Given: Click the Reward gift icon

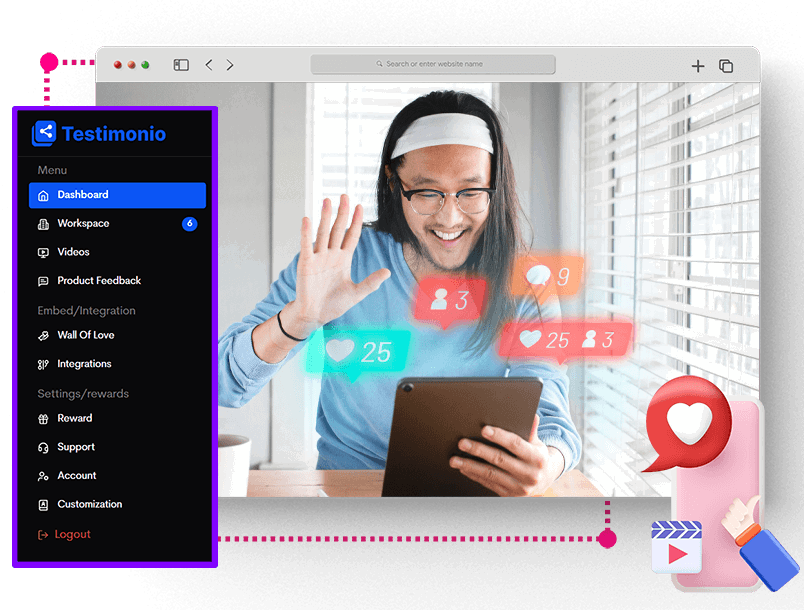Looking at the screenshot, I should 43,419.
